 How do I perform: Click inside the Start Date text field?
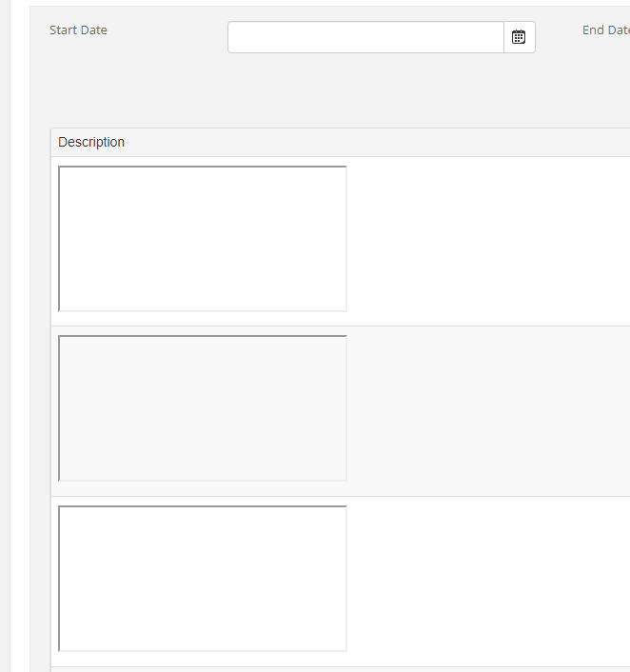365,37
